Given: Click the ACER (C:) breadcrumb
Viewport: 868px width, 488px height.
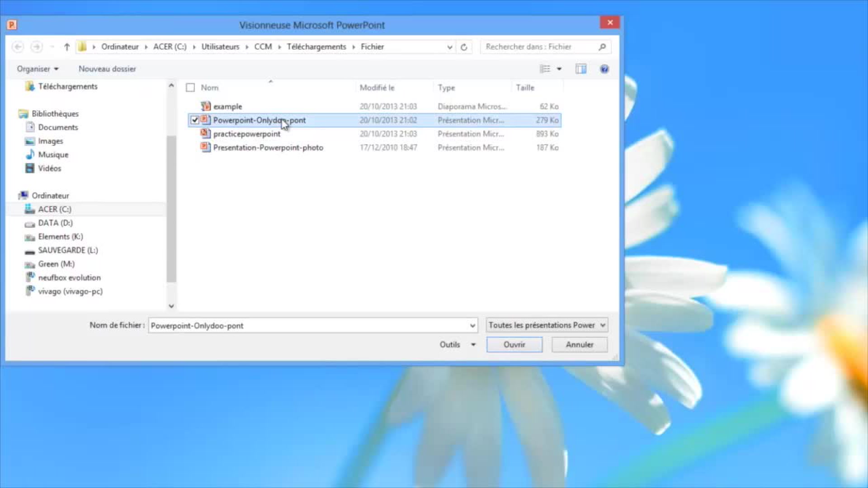Looking at the screenshot, I should click(x=170, y=47).
